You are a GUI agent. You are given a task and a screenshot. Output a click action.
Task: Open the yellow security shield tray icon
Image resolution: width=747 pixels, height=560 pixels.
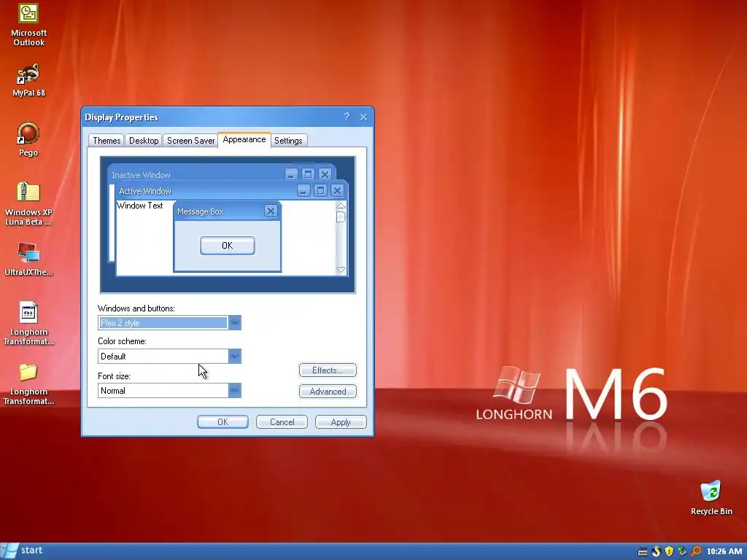click(x=669, y=551)
